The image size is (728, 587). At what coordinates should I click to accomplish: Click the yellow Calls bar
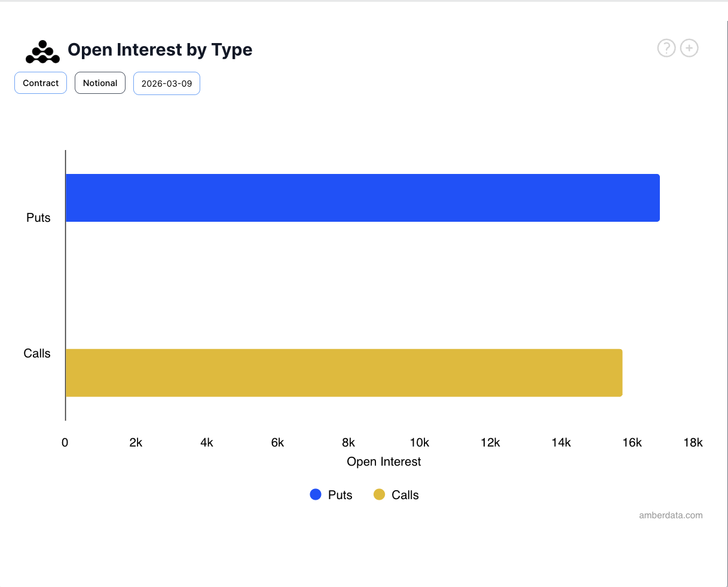(344, 372)
